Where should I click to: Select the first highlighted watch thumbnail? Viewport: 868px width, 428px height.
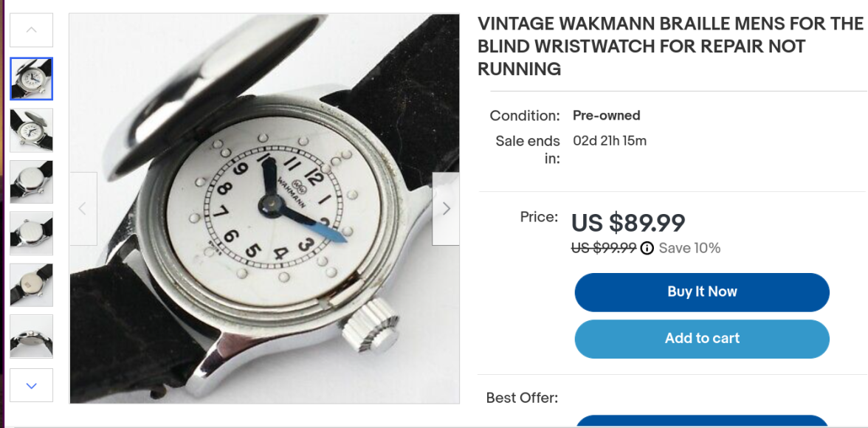pyautogui.click(x=32, y=79)
